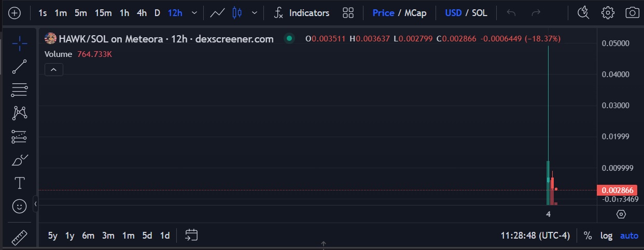Set denomination to SOL
Image resolution: width=644 pixels, height=250 pixels.
[x=480, y=13]
